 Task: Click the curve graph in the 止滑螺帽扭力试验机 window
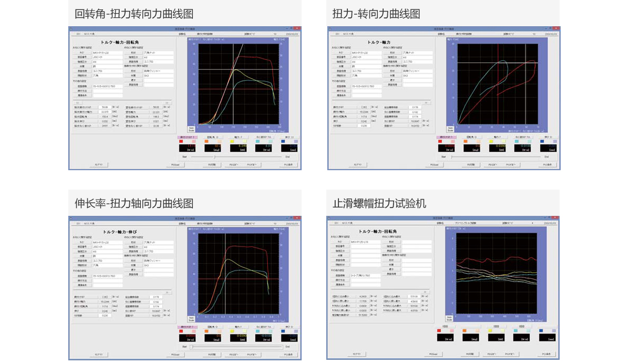(x=496, y=273)
